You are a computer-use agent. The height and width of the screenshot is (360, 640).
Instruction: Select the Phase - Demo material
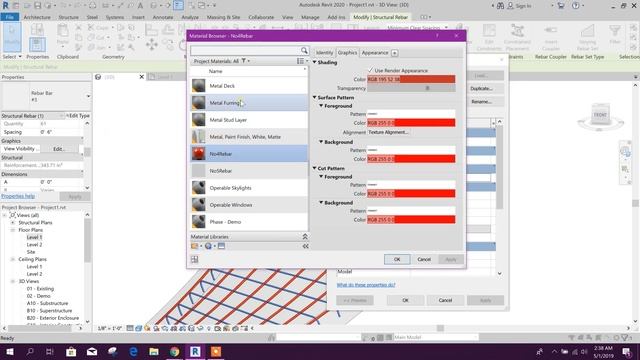tap(249, 222)
